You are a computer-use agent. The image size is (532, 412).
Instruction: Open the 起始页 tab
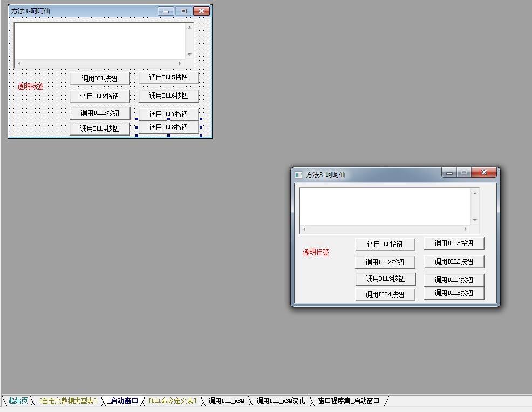point(18,401)
